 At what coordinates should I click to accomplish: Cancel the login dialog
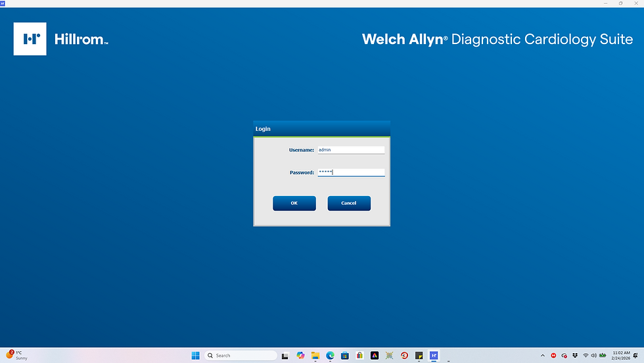coord(349,203)
